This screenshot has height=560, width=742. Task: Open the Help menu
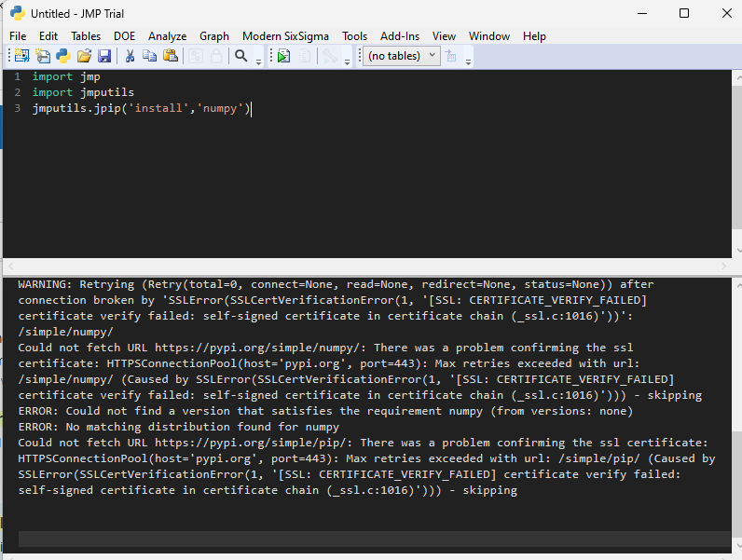point(534,36)
